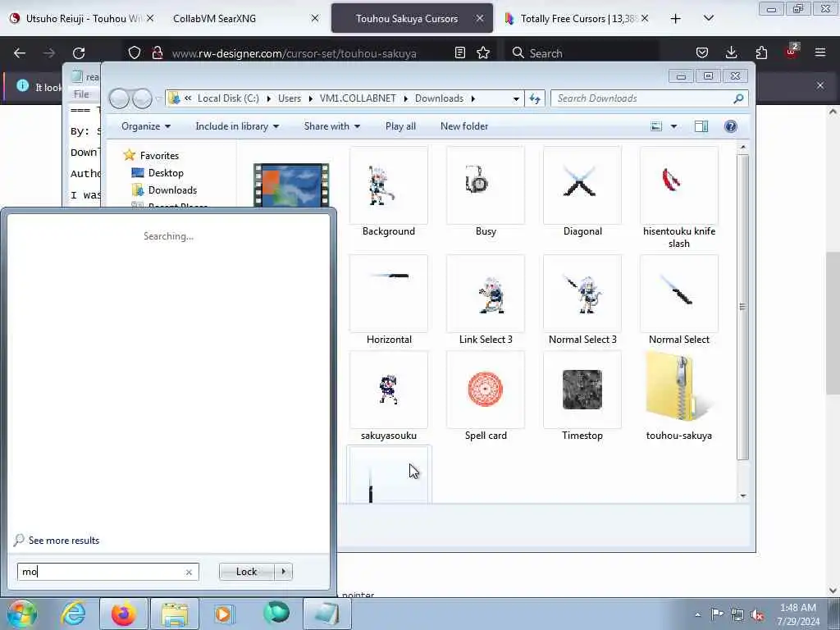Open Include in library dropdown
This screenshot has width=840, height=630.
[237, 126]
